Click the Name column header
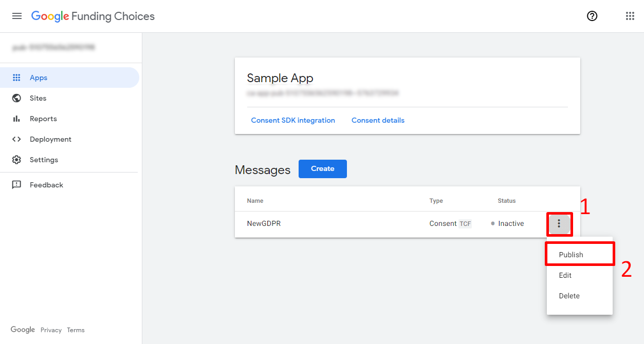Screen dimensions: 644x344 click(255, 201)
